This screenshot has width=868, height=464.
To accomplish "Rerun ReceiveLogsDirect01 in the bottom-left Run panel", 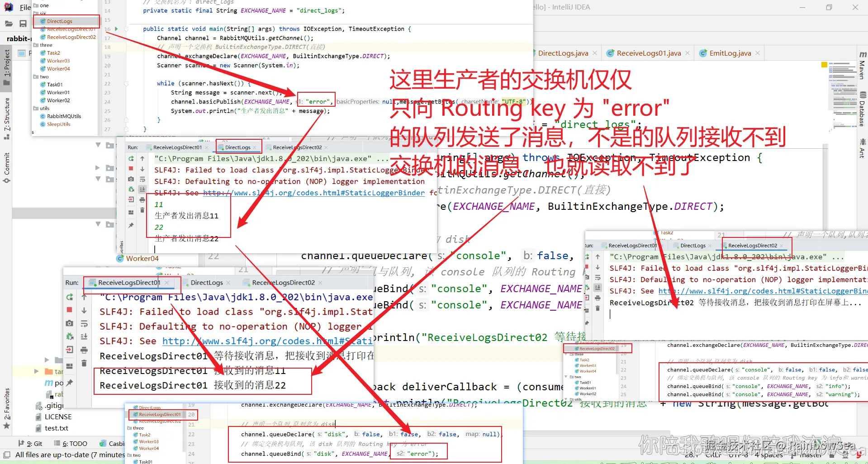I will coord(70,297).
